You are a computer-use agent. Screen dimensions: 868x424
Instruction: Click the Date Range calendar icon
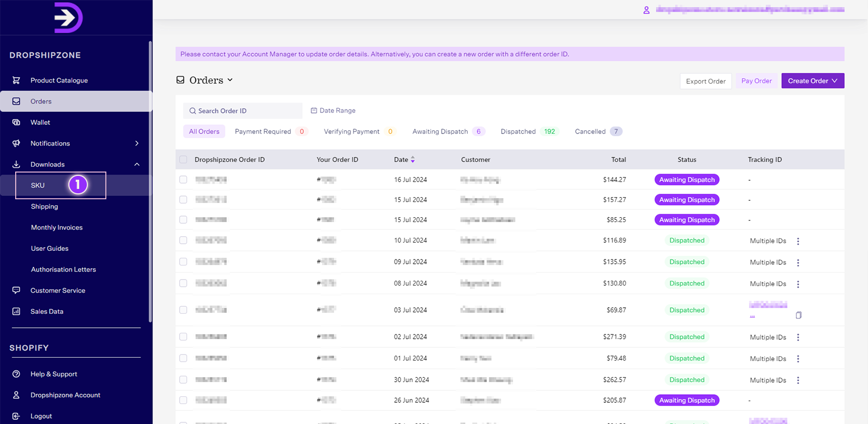click(314, 110)
